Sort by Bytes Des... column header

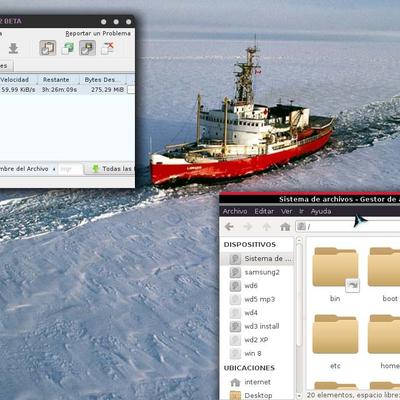click(x=103, y=80)
